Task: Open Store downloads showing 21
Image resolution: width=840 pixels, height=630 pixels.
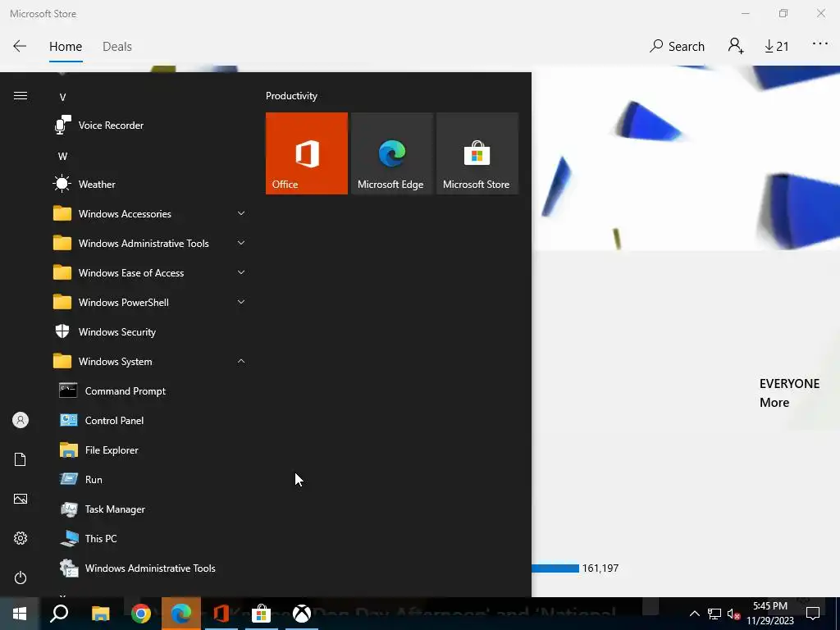Action: 776,47
